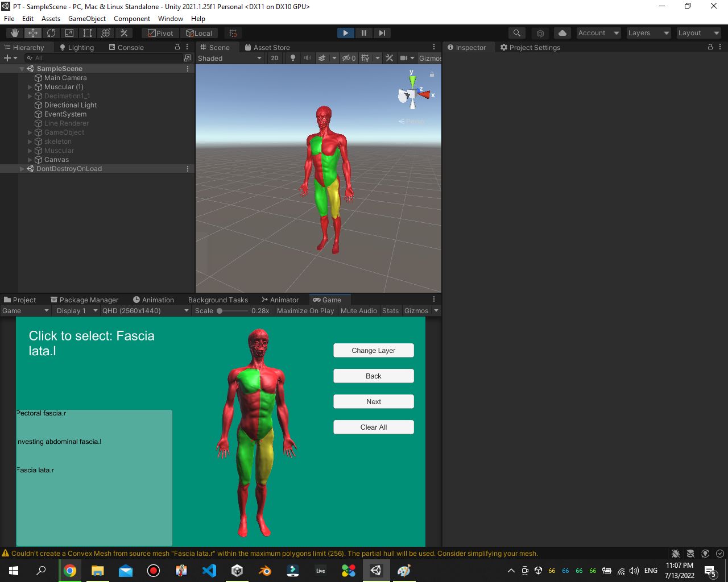Switch to the Console tab
Viewport: 728px width, 582px height.
(x=126, y=47)
